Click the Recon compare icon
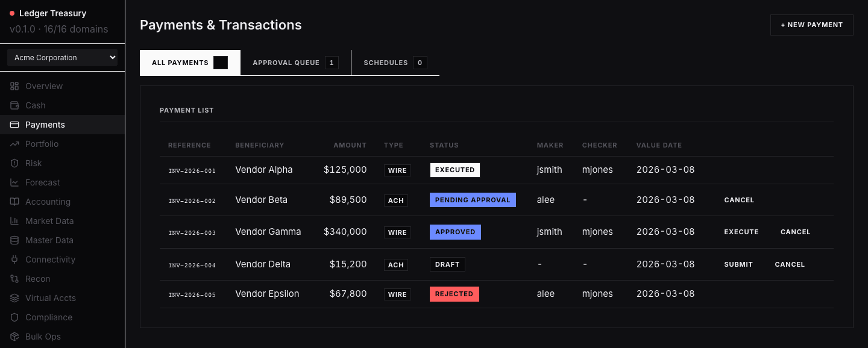This screenshot has width=868, height=348. coord(14,279)
